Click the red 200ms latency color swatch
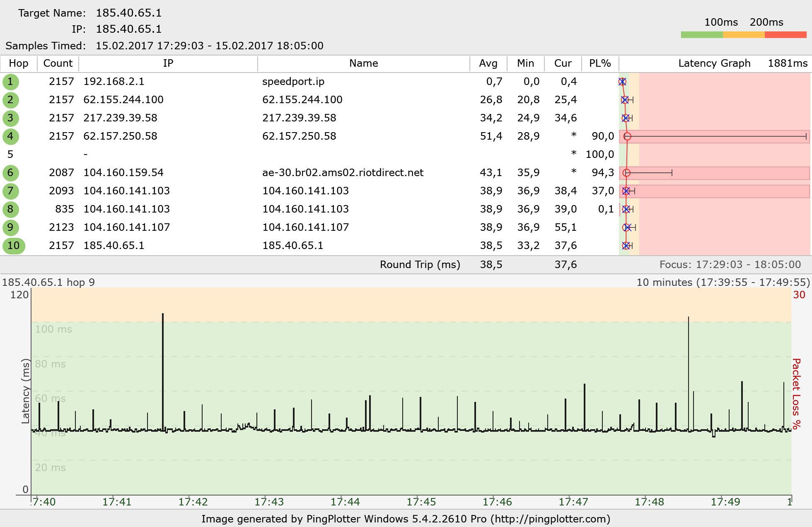Viewport: 812px width, 527px height. coord(785,35)
